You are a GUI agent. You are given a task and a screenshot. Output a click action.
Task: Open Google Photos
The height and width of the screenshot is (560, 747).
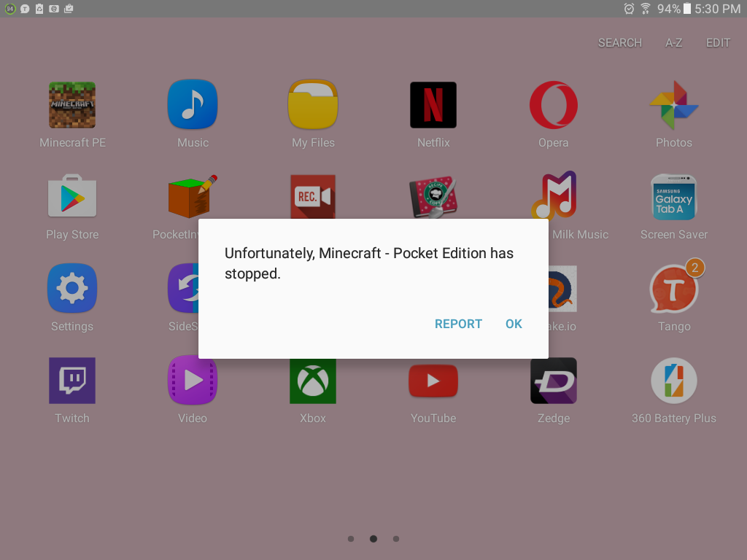(673, 105)
